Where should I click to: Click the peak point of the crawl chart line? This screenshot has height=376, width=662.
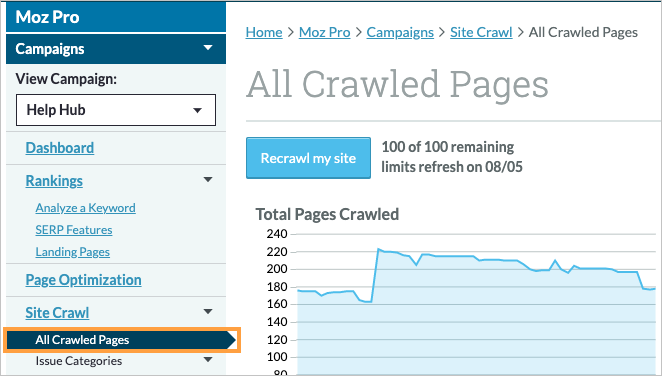379,249
